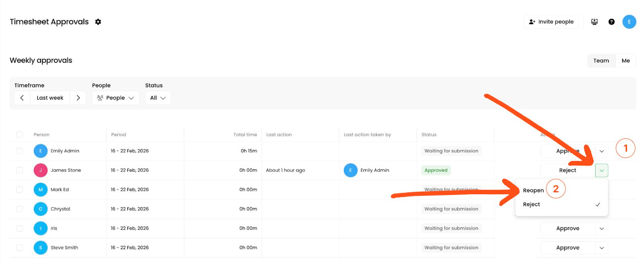Switch to the Team tab
This screenshot has width=644, height=259.
[601, 61]
